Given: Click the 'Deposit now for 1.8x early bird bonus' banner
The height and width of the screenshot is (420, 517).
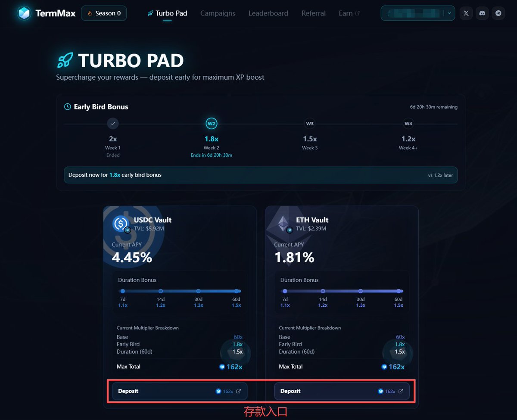Looking at the screenshot, I should (x=261, y=175).
